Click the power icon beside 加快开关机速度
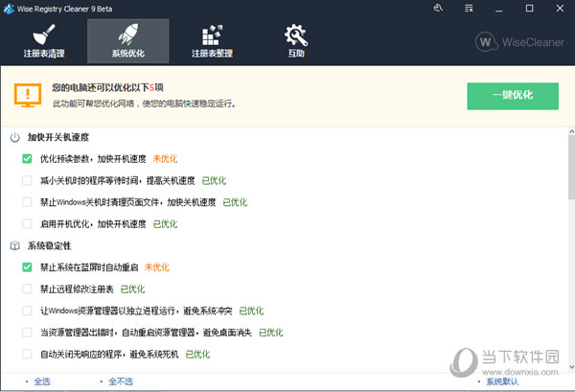This screenshot has height=392, width=575. [x=14, y=137]
